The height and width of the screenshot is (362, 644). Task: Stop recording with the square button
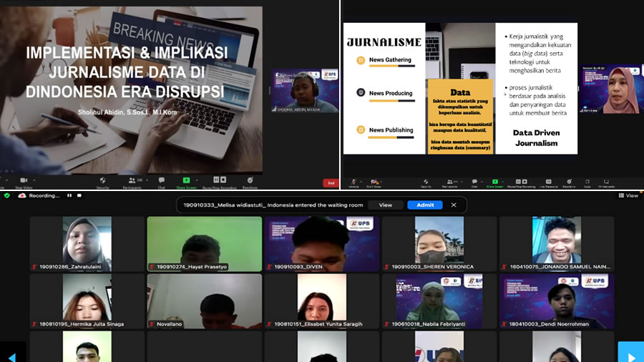point(79,195)
